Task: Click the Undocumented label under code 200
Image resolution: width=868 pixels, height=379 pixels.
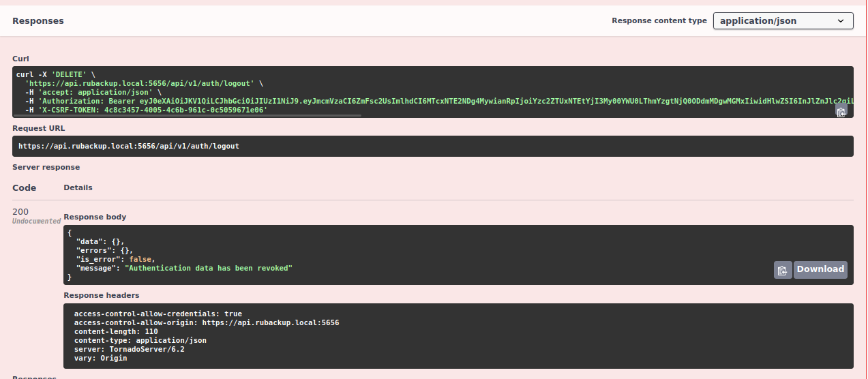Action: (36, 222)
